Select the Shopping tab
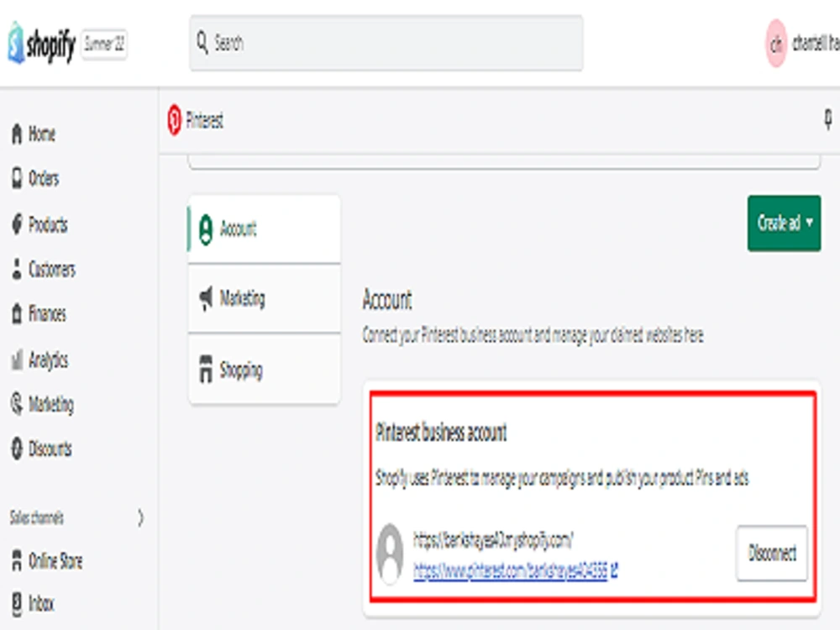 pyautogui.click(x=264, y=369)
